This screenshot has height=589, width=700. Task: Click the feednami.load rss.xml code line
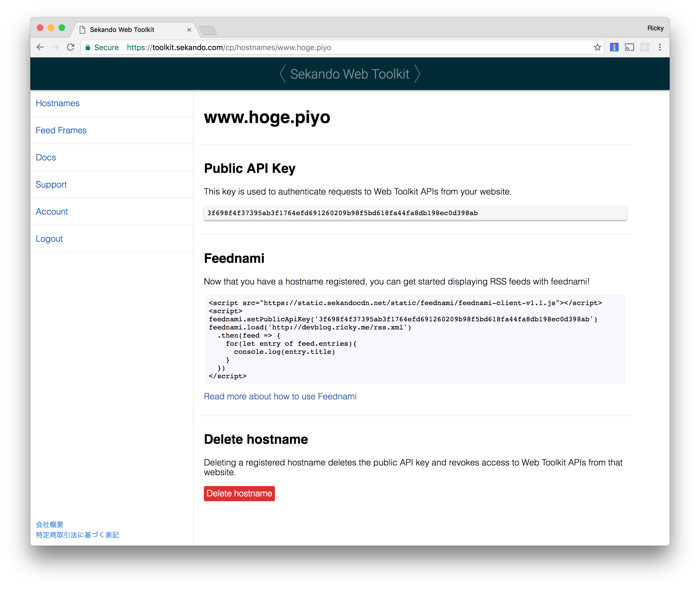click(x=310, y=327)
